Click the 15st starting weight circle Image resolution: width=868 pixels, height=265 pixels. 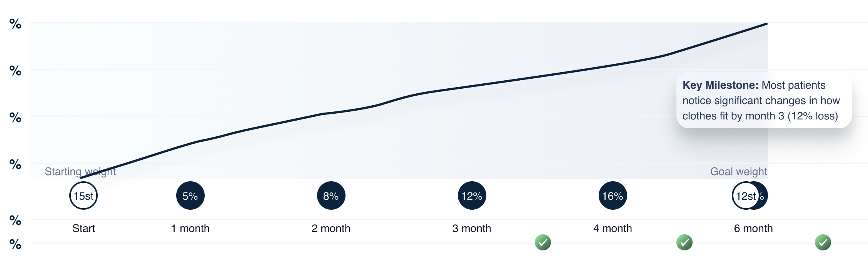click(x=83, y=195)
